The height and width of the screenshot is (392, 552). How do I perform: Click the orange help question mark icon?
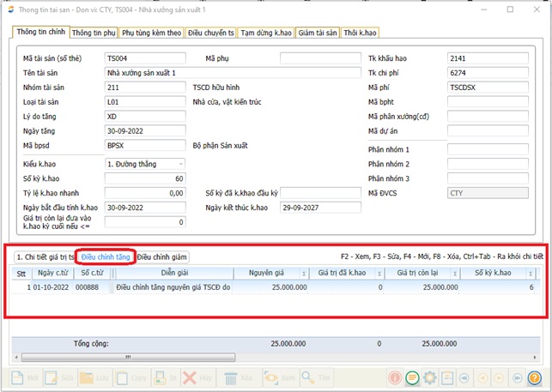pos(534,377)
